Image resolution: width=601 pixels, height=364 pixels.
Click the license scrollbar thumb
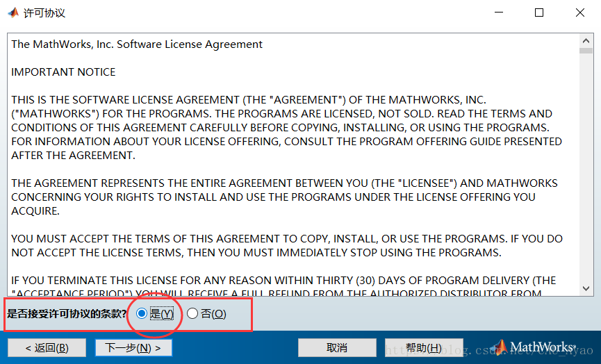(x=586, y=51)
